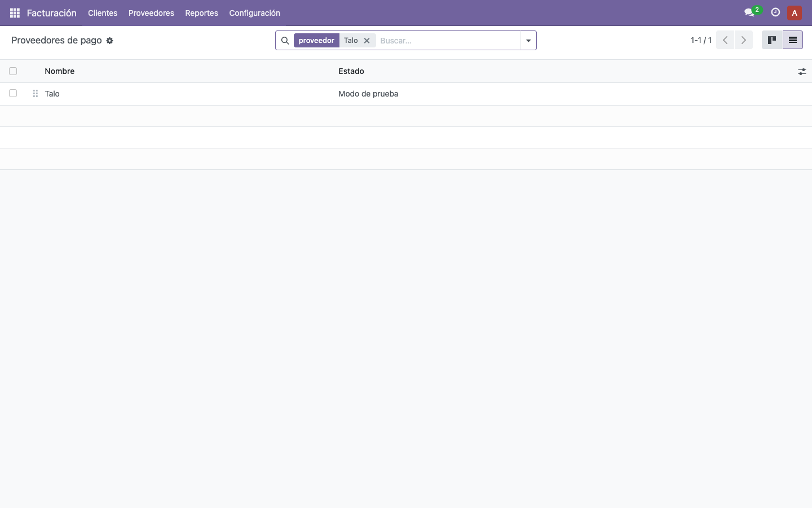Grab the drag handle of Talo row
812x508 pixels.
(x=36, y=94)
